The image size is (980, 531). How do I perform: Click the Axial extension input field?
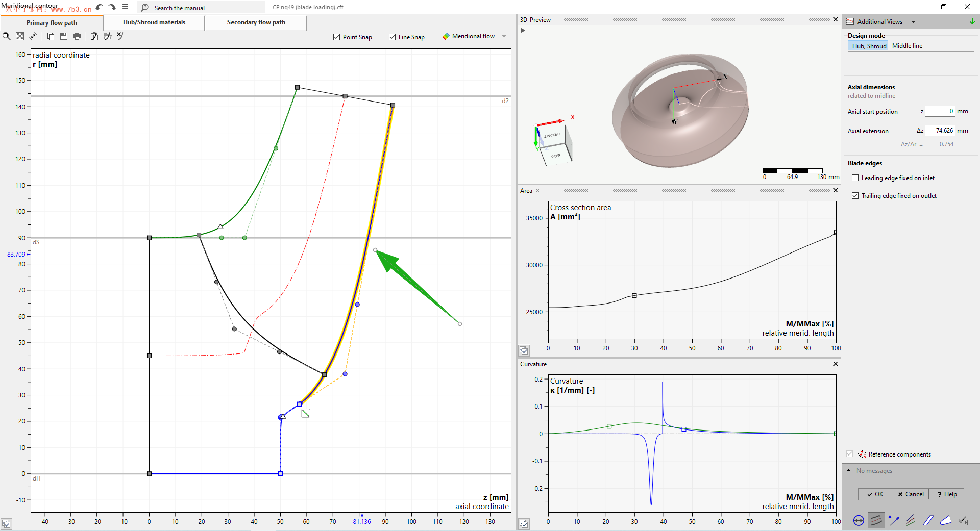(x=940, y=131)
